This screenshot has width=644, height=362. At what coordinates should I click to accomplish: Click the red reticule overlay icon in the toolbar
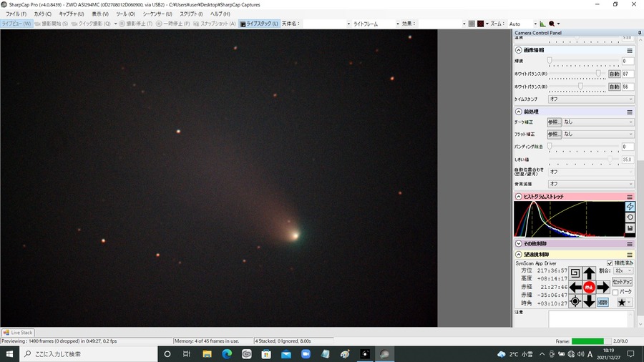point(480,24)
